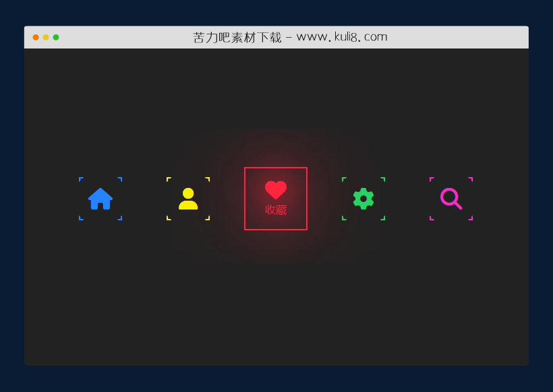This screenshot has height=392, width=553.
Task: Click top-right green corner bracket of gear button
Action: (x=384, y=178)
